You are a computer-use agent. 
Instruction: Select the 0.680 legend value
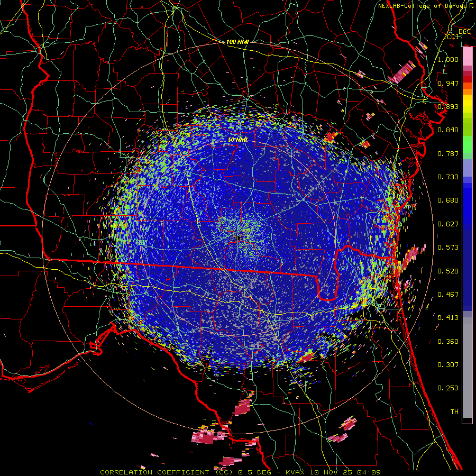(x=448, y=200)
